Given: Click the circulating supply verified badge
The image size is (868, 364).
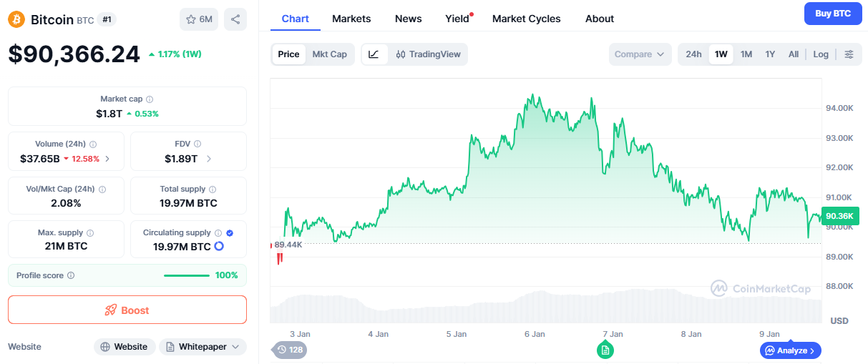Looking at the screenshot, I should tap(230, 233).
